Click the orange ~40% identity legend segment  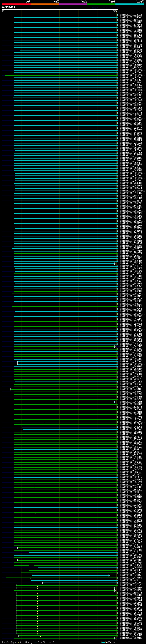[45, 4]
